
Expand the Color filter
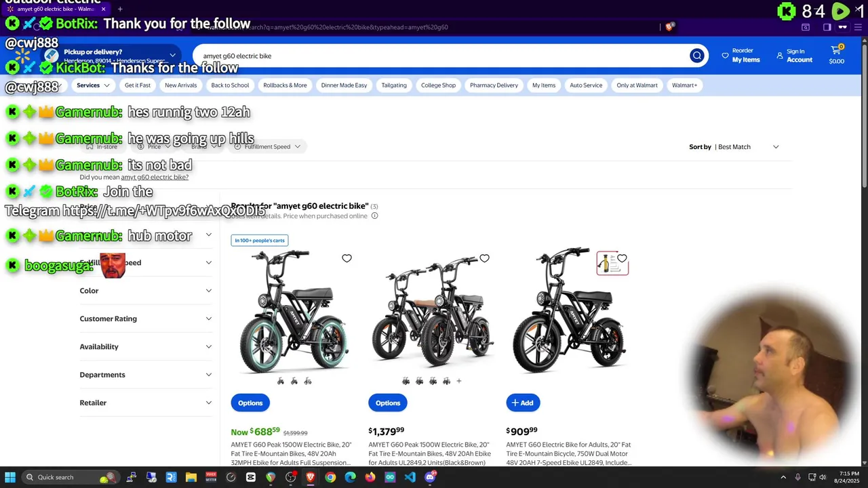pos(146,291)
